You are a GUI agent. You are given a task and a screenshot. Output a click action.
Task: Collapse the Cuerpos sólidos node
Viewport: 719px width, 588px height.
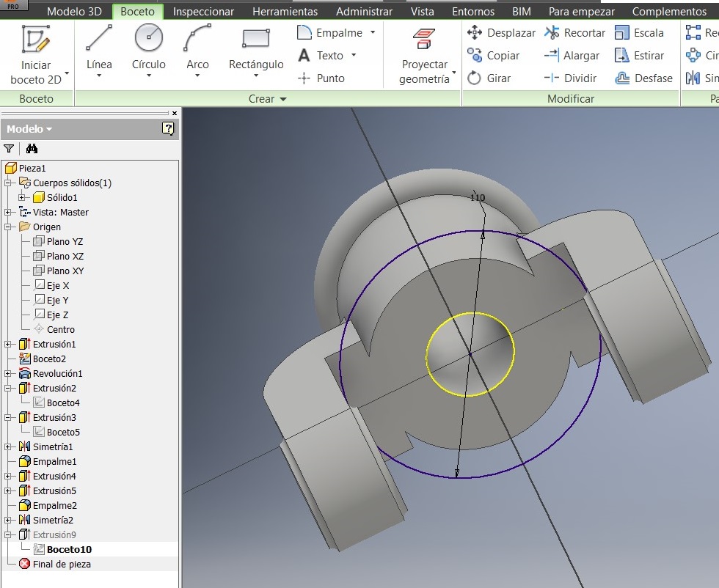tap(7, 183)
